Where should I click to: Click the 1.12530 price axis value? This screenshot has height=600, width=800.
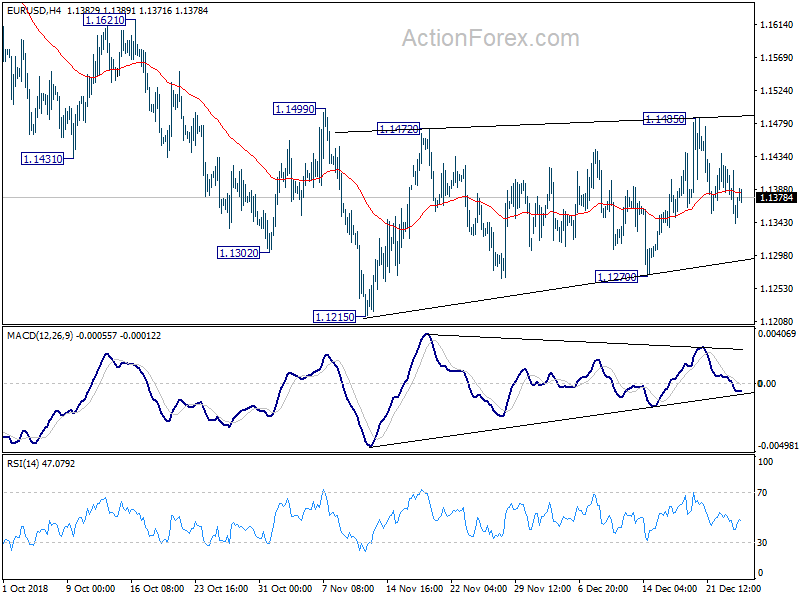776,289
